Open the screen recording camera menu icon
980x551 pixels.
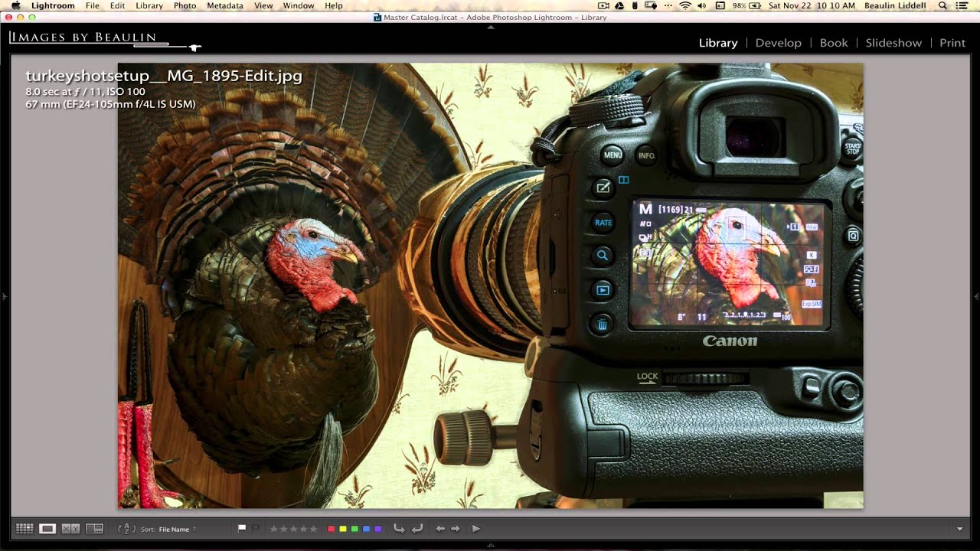click(x=604, y=5)
